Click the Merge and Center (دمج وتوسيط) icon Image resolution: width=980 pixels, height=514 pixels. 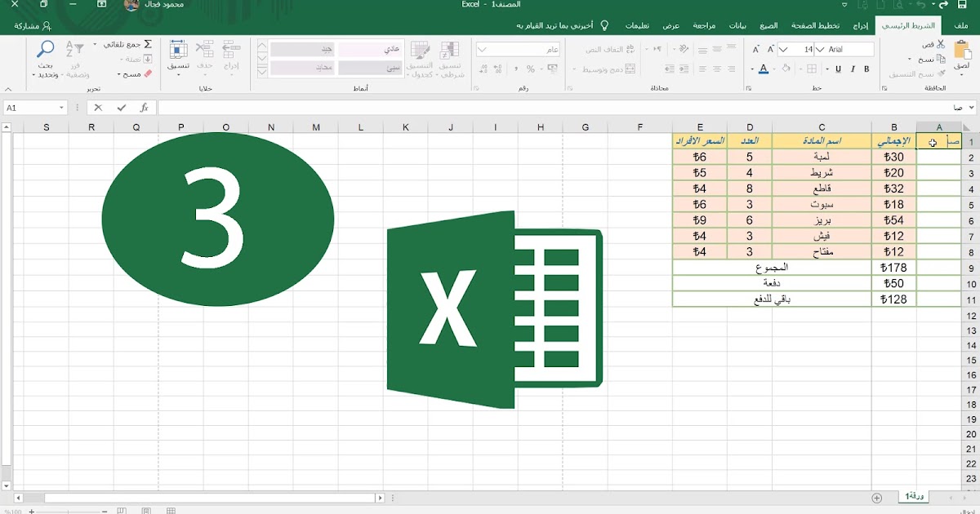pos(630,69)
